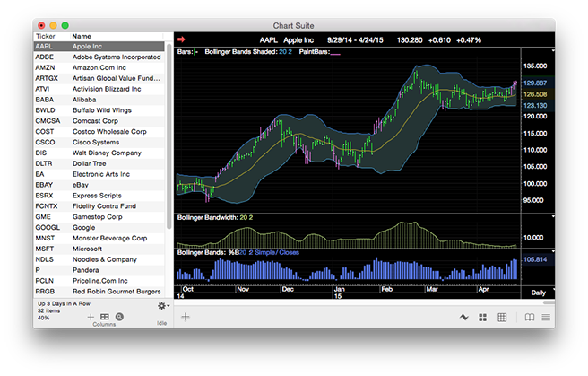
Task: Sort list by Ticker column header
Action: pos(45,36)
